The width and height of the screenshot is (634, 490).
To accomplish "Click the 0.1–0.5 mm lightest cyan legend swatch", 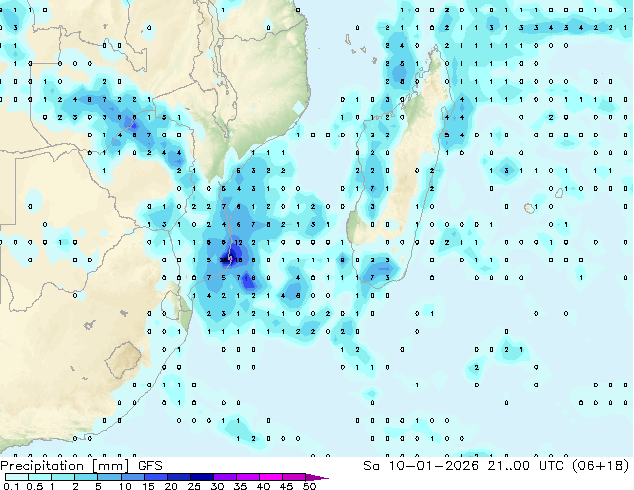I will (17, 477).
